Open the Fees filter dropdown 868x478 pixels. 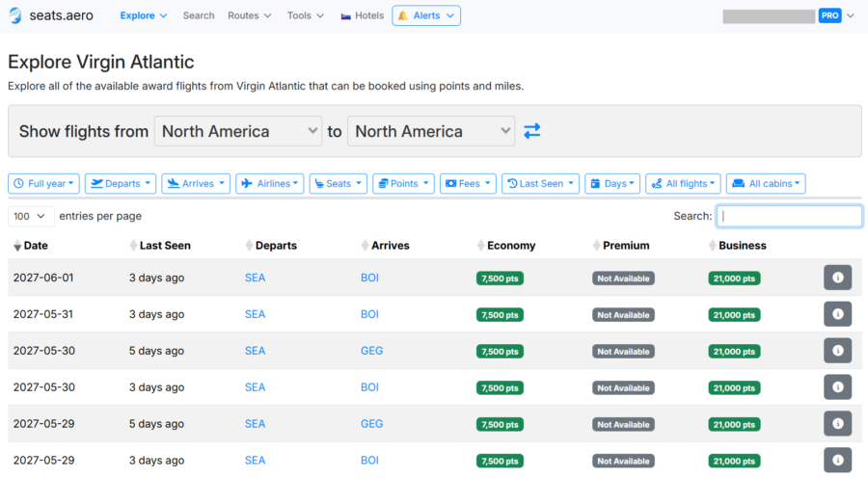click(x=468, y=184)
